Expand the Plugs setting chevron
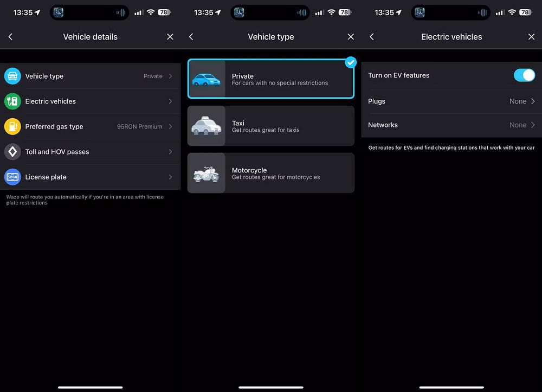Image resolution: width=542 pixels, height=392 pixels. (533, 101)
